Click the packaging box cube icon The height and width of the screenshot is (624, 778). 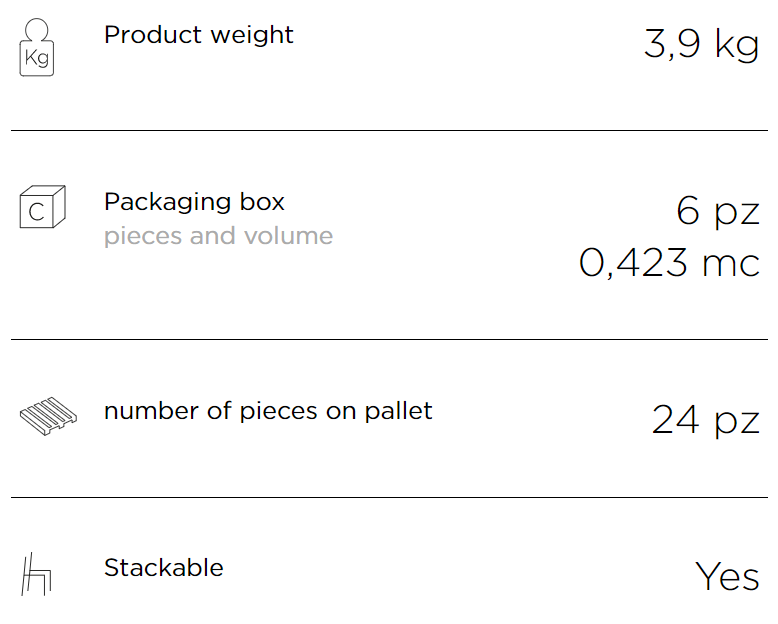point(43,207)
